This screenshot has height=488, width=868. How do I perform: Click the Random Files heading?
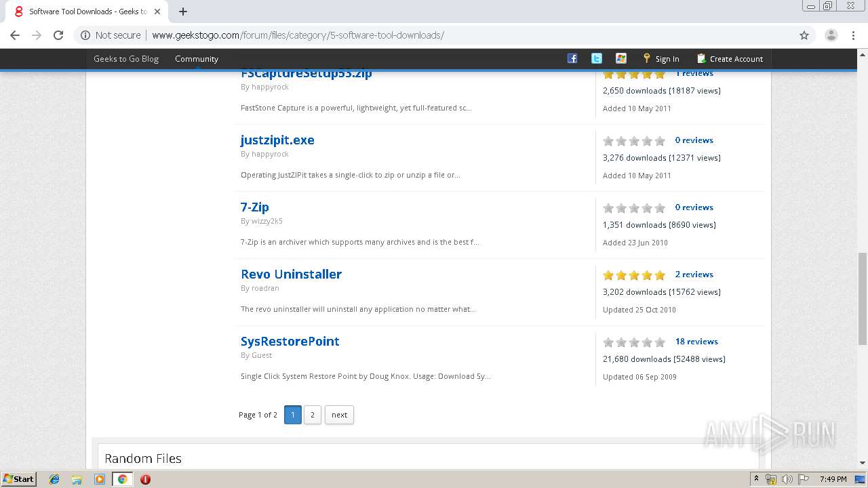[x=143, y=459]
